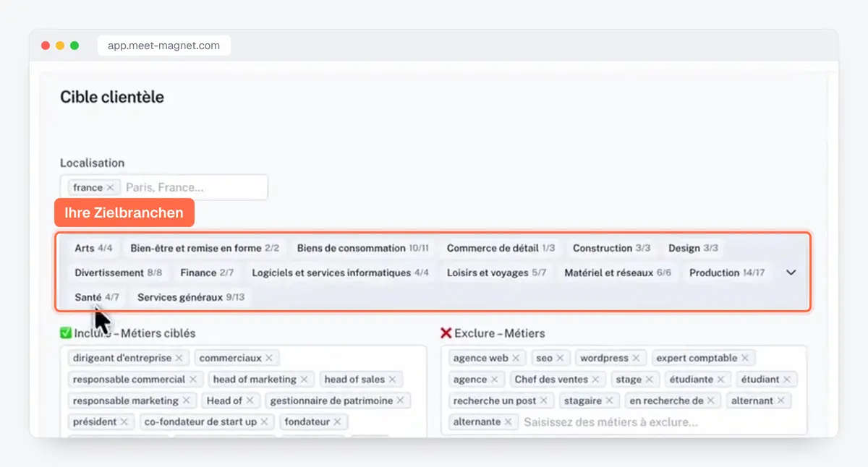Remove the excluded 'seo' tag X
Image resolution: width=868 pixels, height=467 pixels.
point(560,358)
